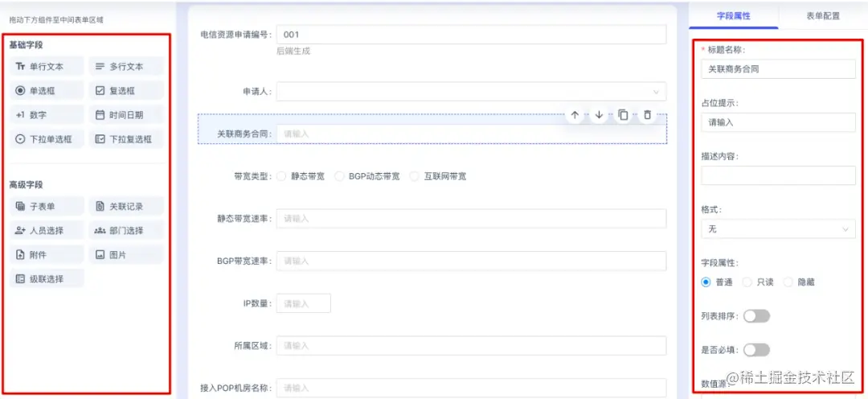Screen dimensions: 868x399
Task: Select the 下拉复选框 component
Action: tap(126, 139)
